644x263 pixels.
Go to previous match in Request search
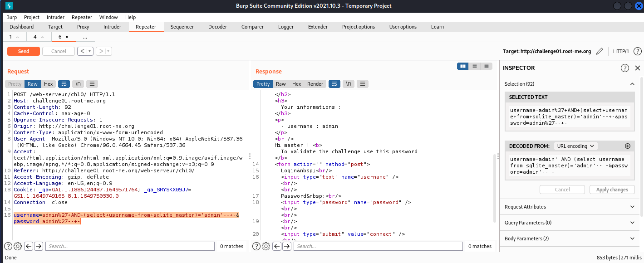[x=29, y=246]
